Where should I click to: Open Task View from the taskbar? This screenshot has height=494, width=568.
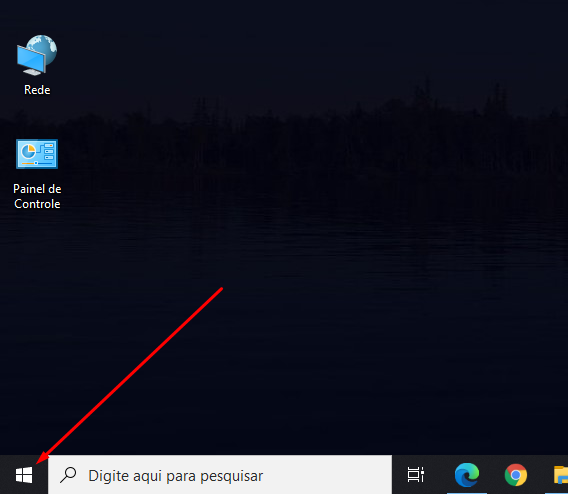tap(416, 475)
